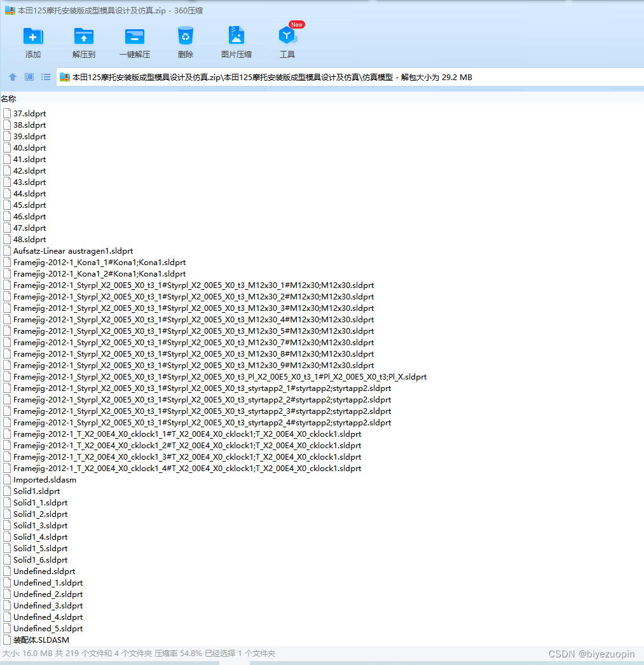Viewport: 644px width, 665px height.
Task: Select the styrtapp2_3#styrtapp2 file
Action: pyautogui.click(x=202, y=411)
